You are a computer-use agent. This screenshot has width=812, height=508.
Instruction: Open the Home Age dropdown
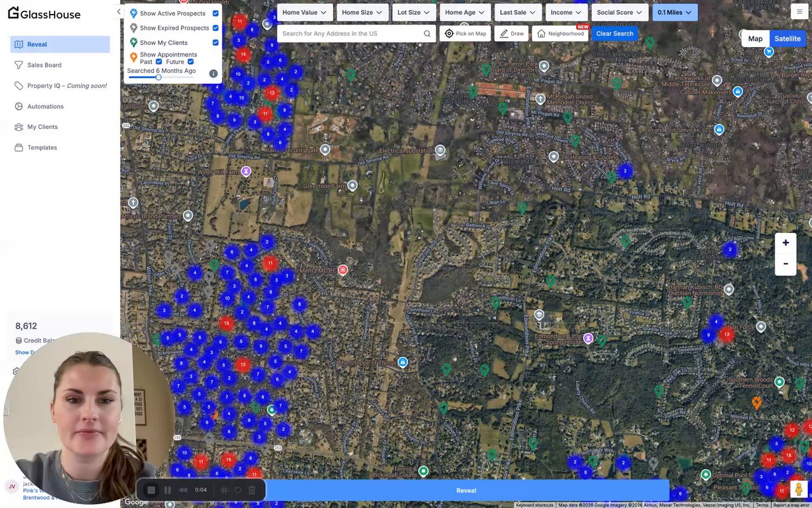(465, 12)
